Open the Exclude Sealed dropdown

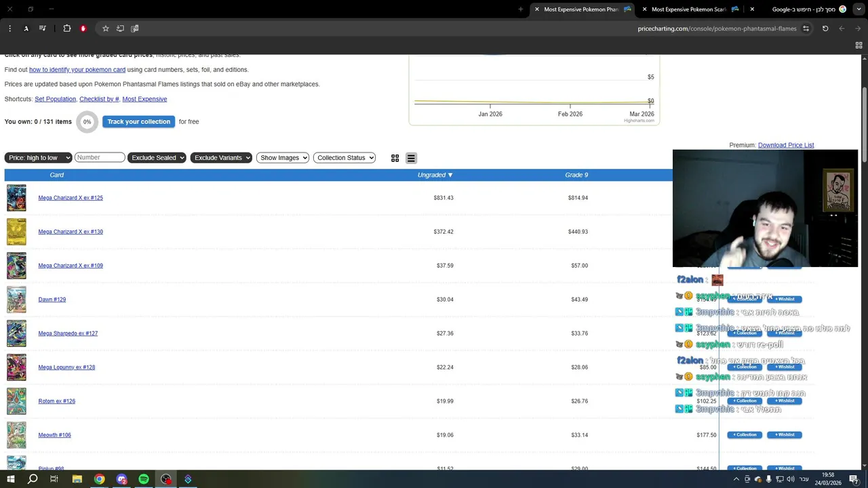(157, 158)
